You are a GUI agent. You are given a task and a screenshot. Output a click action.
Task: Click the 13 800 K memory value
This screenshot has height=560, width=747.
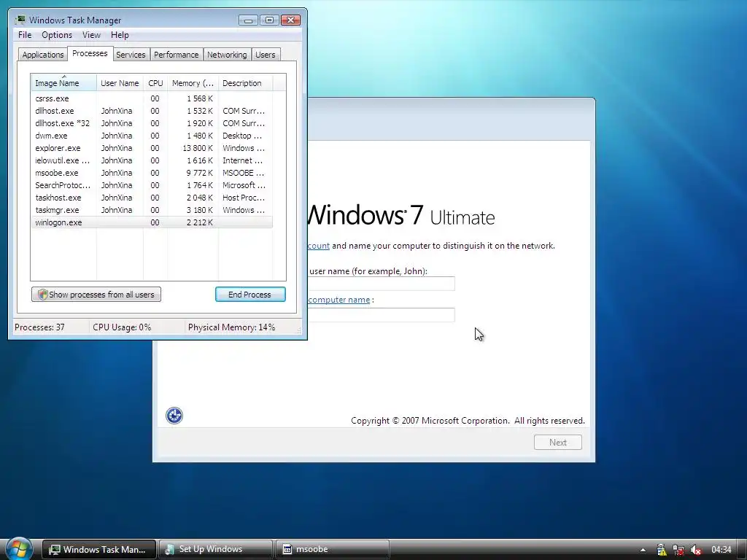click(x=198, y=148)
